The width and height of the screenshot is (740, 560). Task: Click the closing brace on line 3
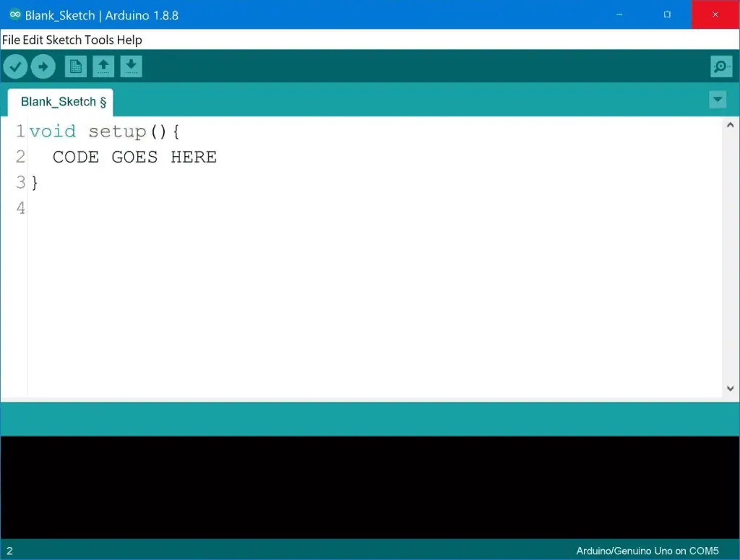(35, 183)
